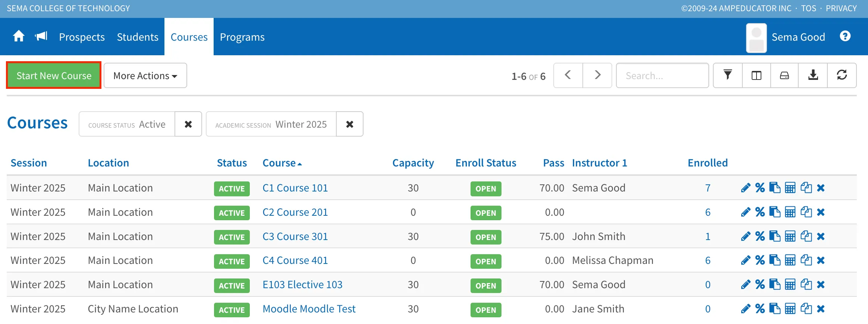This screenshot has width=868, height=324.
Task: Refresh the courses table
Action: (842, 75)
